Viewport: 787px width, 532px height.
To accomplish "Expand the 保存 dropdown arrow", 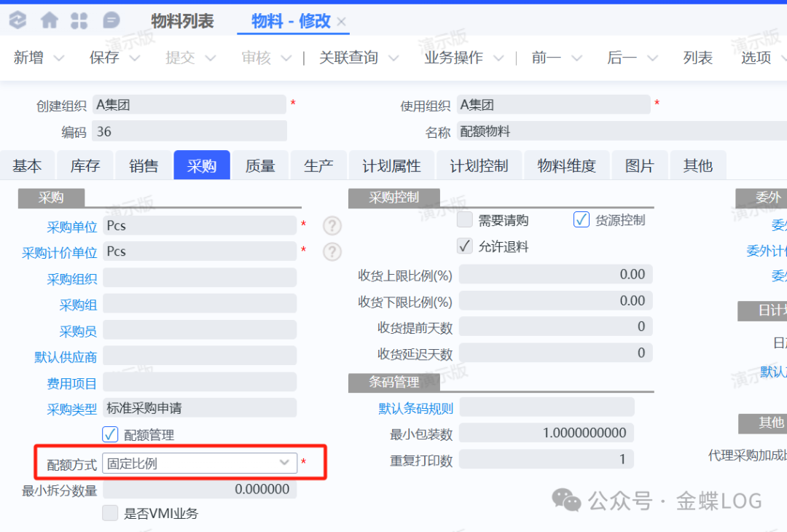I will (135, 58).
